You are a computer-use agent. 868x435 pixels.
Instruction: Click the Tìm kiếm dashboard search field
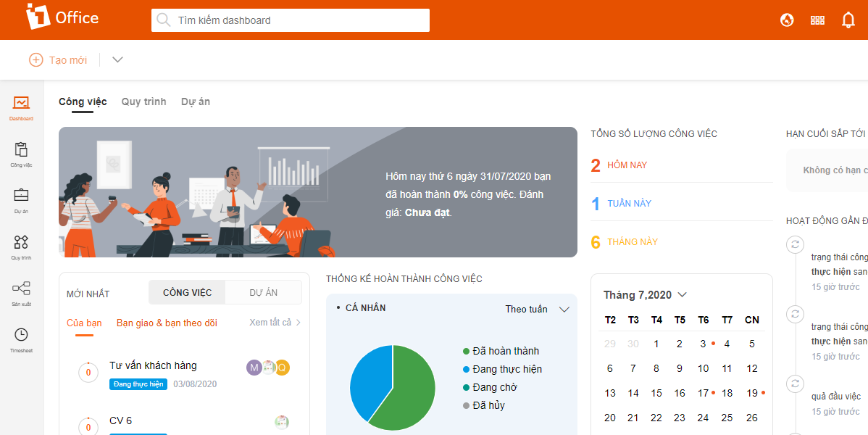point(290,20)
